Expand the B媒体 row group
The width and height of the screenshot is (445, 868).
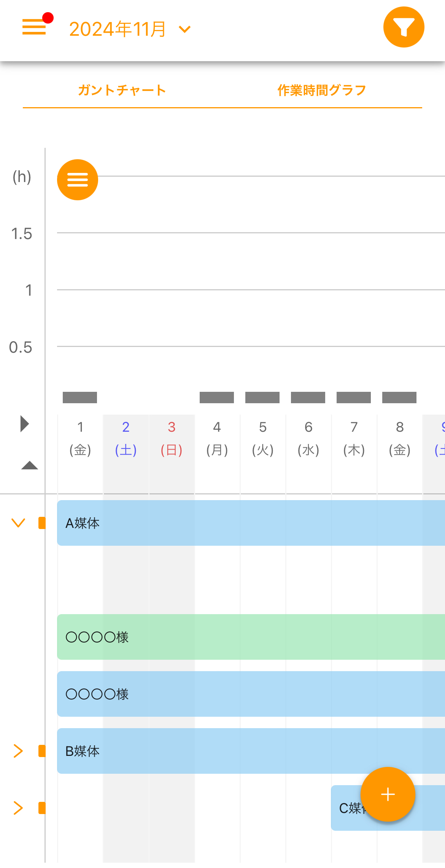click(x=18, y=751)
